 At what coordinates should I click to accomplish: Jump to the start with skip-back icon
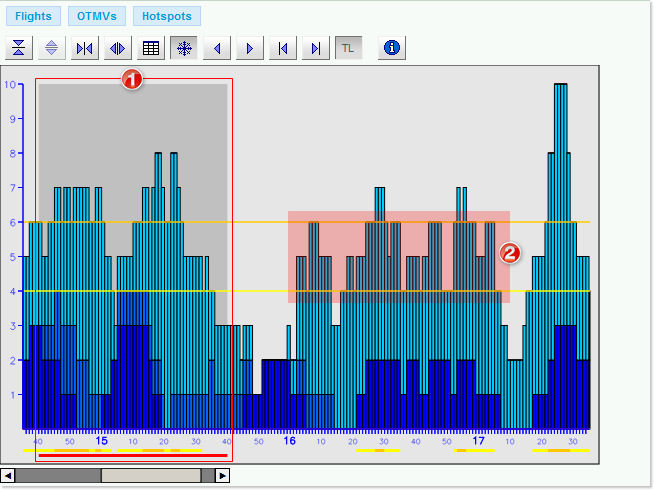[x=283, y=48]
